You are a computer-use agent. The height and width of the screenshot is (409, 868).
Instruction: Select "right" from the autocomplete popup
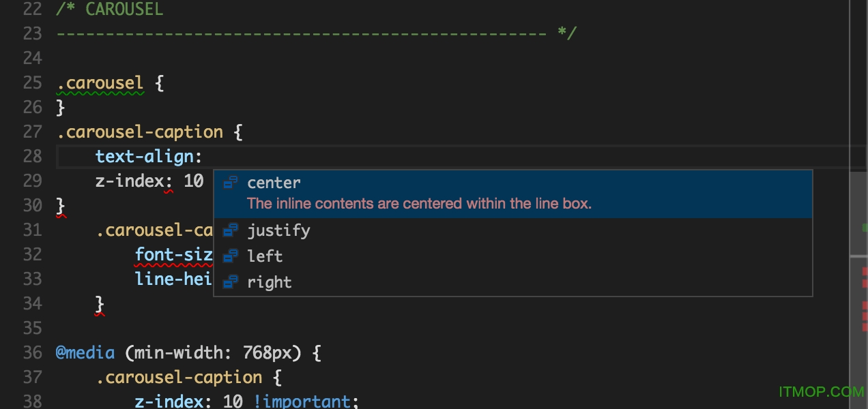(x=270, y=282)
